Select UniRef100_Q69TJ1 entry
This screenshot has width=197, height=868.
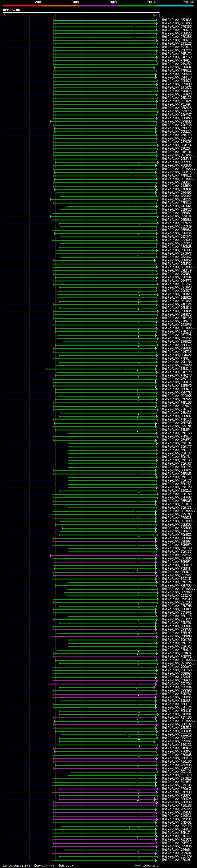(x=177, y=379)
